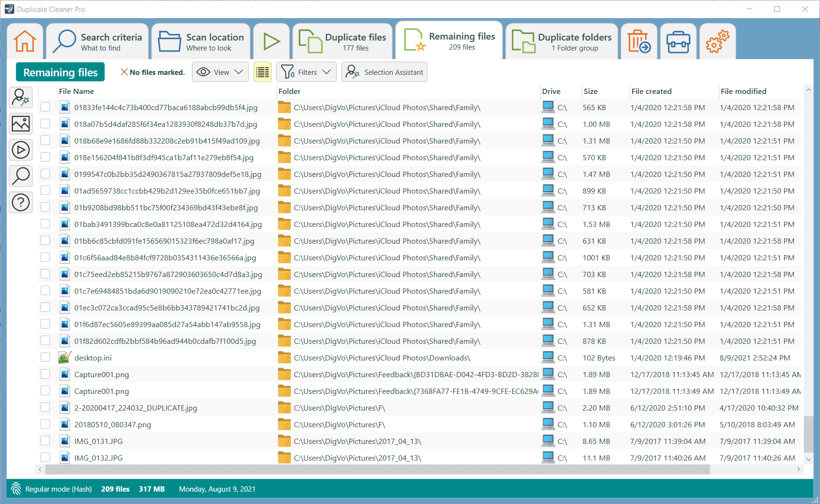This screenshot has width=820, height=504.
Task: Tick the checkbox for 018b68e9e1686fd88b332208c2eb91b415f49ad109.jpg
Action: (x=45, y=141)
